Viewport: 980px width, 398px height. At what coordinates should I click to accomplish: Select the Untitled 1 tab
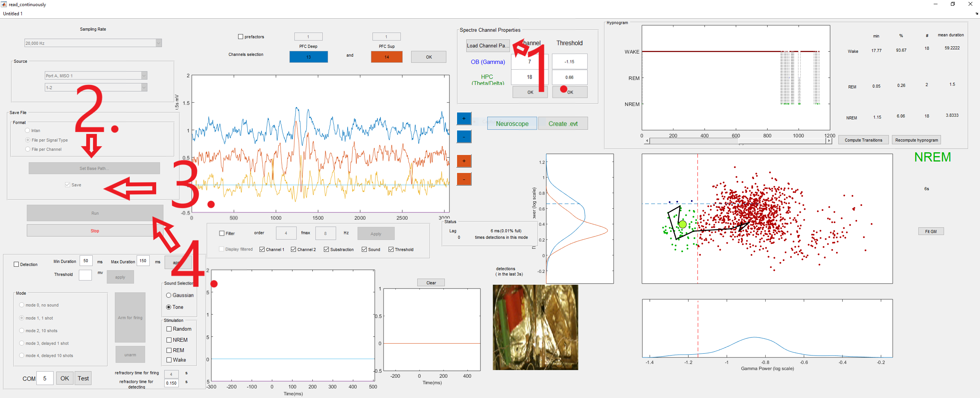point(13,13)
